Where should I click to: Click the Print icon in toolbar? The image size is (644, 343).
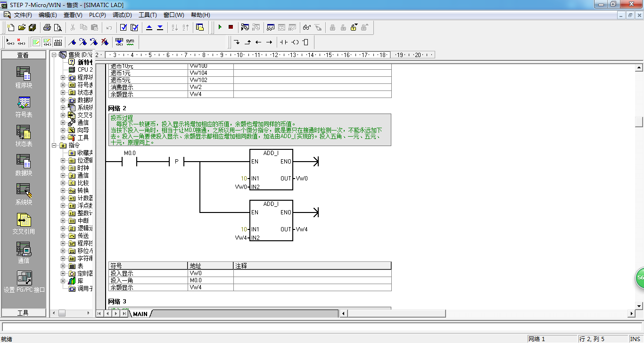tap(47, 27)
